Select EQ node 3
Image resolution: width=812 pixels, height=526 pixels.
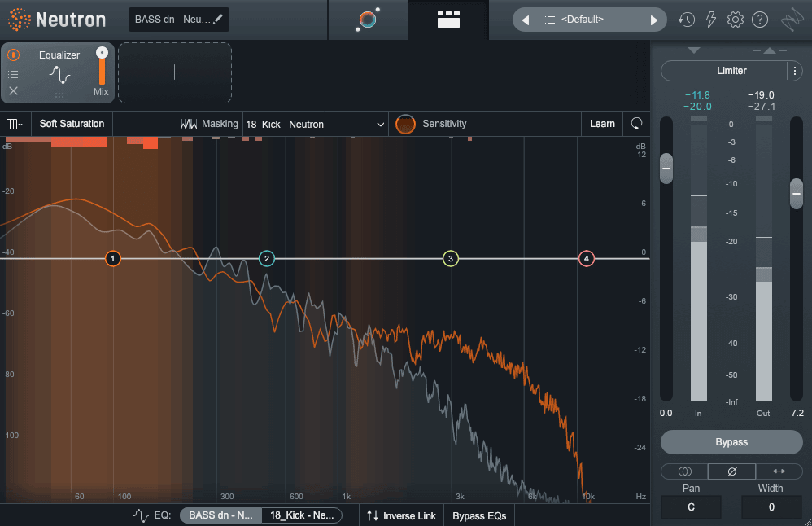tap(451, 258)
